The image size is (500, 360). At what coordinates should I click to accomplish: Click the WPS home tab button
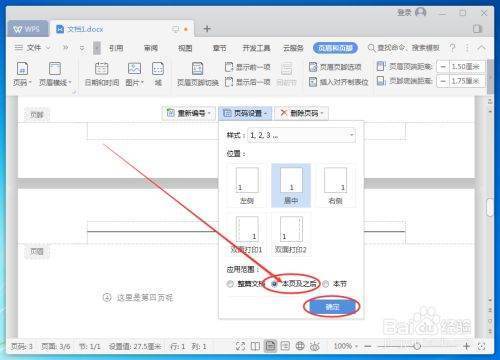[27, 29]
